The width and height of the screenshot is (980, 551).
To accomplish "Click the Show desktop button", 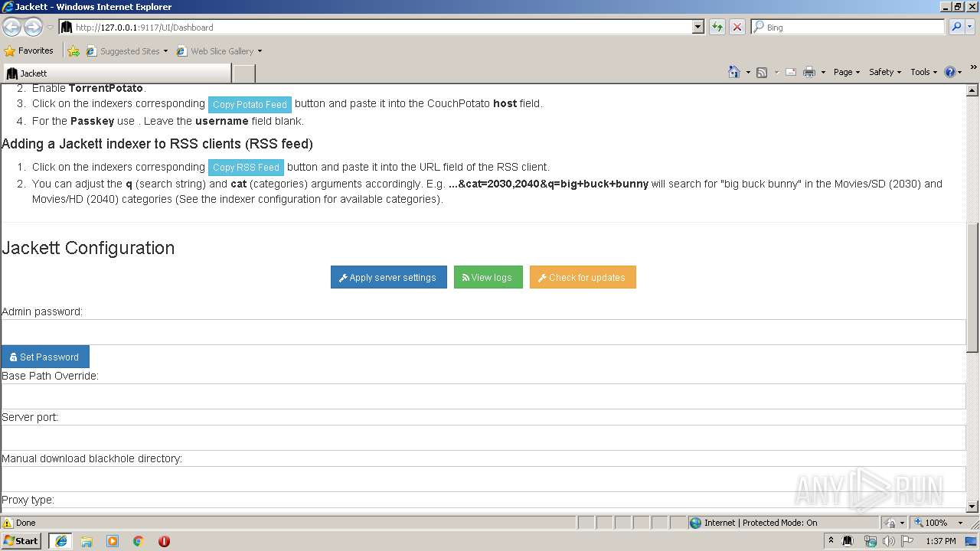I will coord(972,541).
